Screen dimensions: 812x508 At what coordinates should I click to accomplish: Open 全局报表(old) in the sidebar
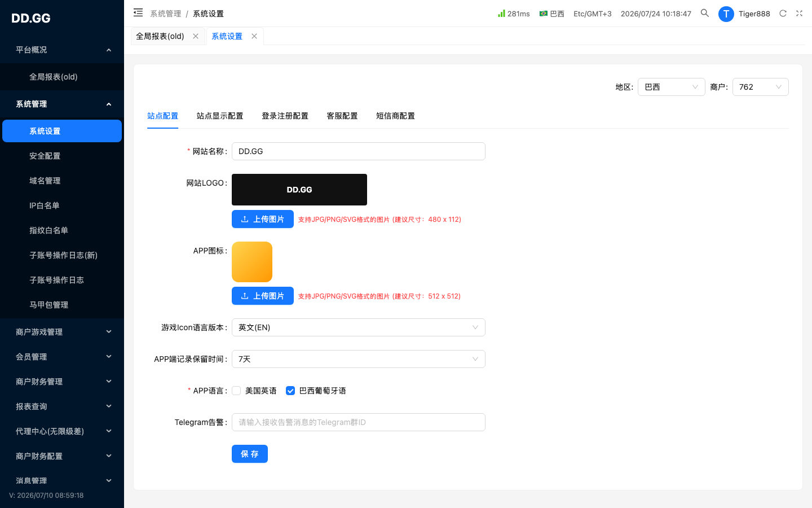(x=62, y=77)
